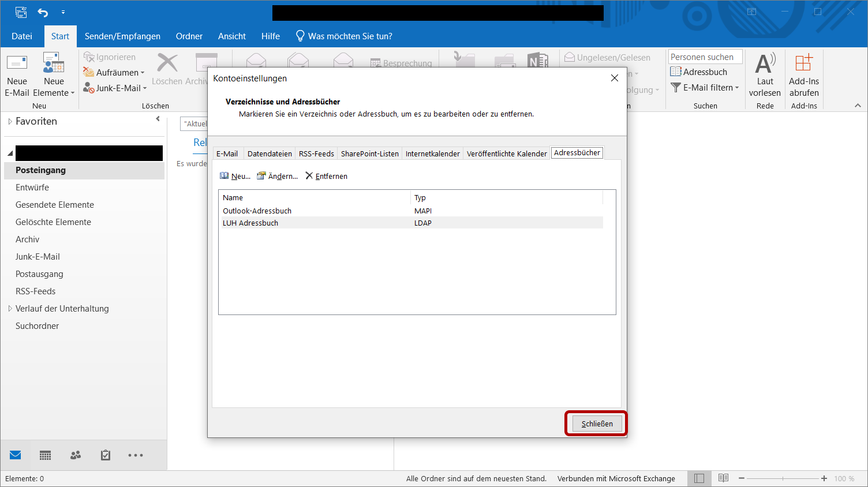This screenshot has height=487, width=868.
Task: Switch to reading view status icon
Action: (x=723, y=478)
